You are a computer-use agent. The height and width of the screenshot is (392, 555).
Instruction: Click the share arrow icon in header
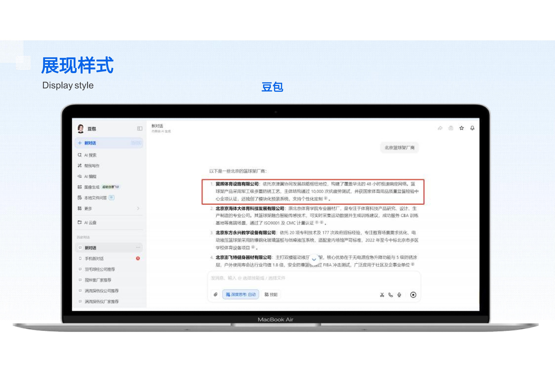(440, 128)
